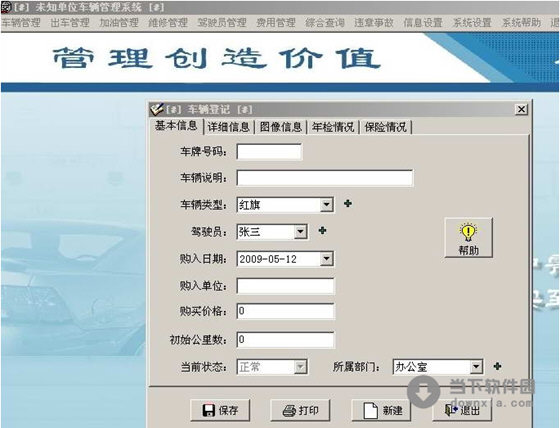Click the 帮助 lightbulb button
The height and width of the screenshot is (428, 560).
pos(469,238)
